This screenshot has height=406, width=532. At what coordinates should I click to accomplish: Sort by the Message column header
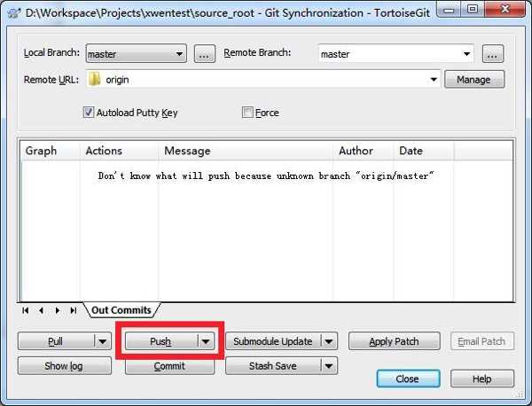point(246,151)
